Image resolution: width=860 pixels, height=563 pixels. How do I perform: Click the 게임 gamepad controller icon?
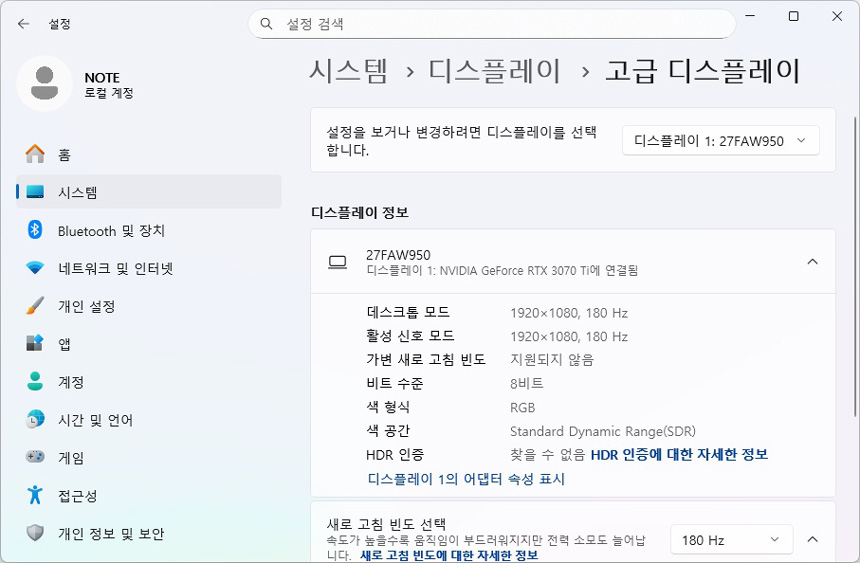pyautogui.click(x=35, y=457)
